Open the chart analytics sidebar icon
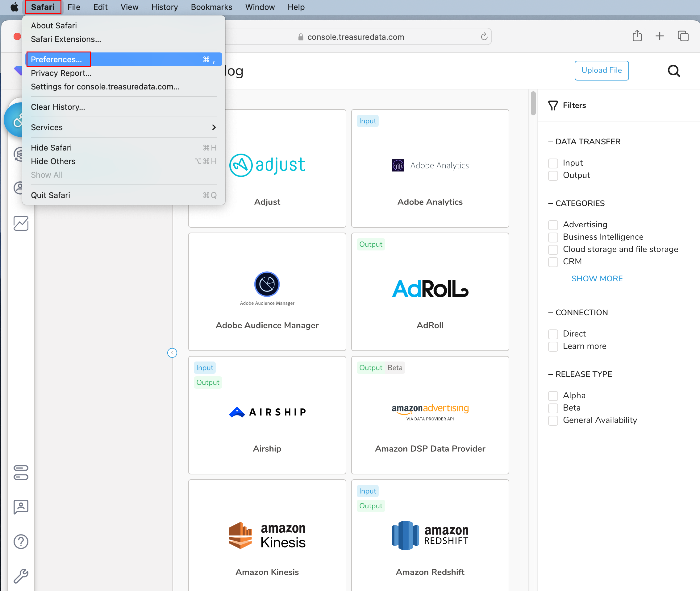This screenshot has width=700, height=591. click(x=21, y=223)
